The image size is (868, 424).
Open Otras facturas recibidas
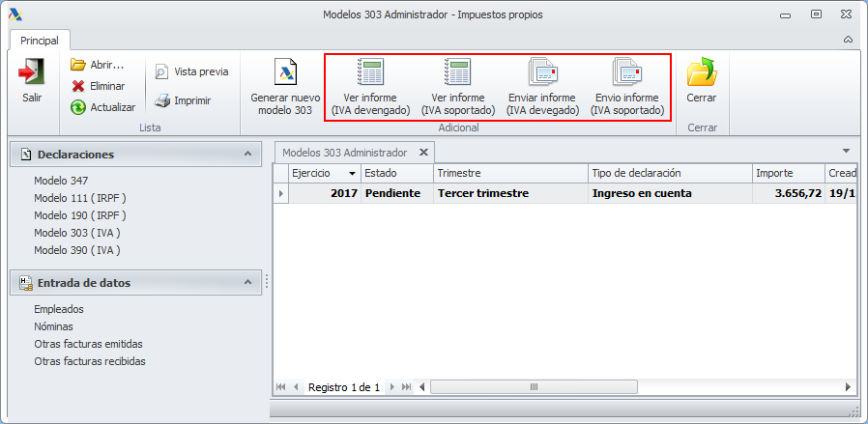pos(90,361)
